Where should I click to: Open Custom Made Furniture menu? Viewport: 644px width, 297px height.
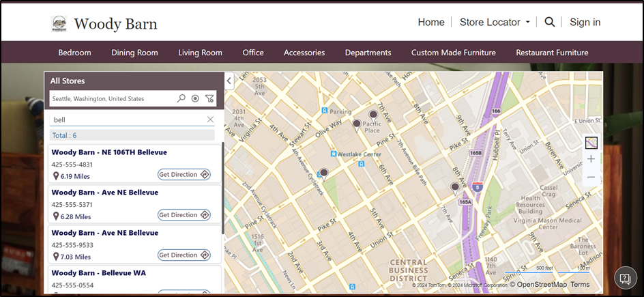[x=453, y=53]
